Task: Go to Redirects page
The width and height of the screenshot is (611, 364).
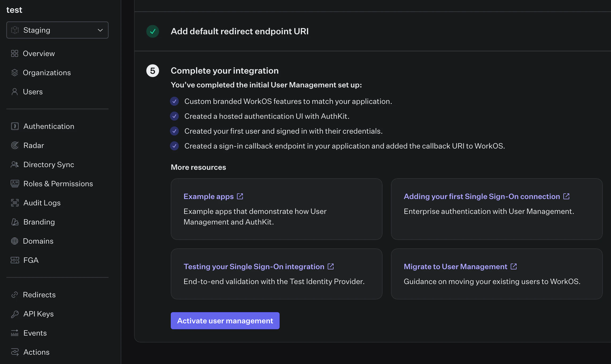Action: click(x=39, y=295)
